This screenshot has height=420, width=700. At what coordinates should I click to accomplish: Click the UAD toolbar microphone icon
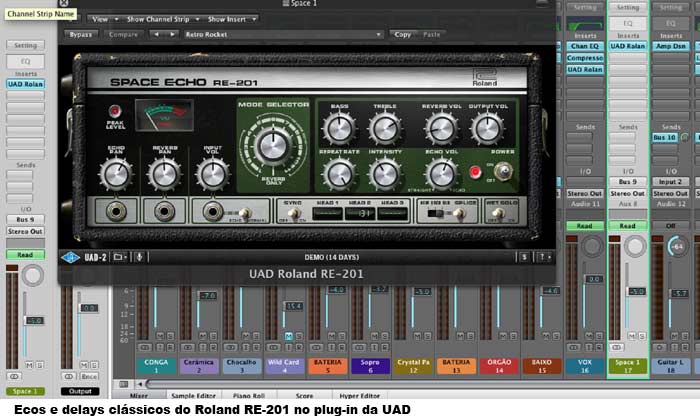[x=139, y=257]
